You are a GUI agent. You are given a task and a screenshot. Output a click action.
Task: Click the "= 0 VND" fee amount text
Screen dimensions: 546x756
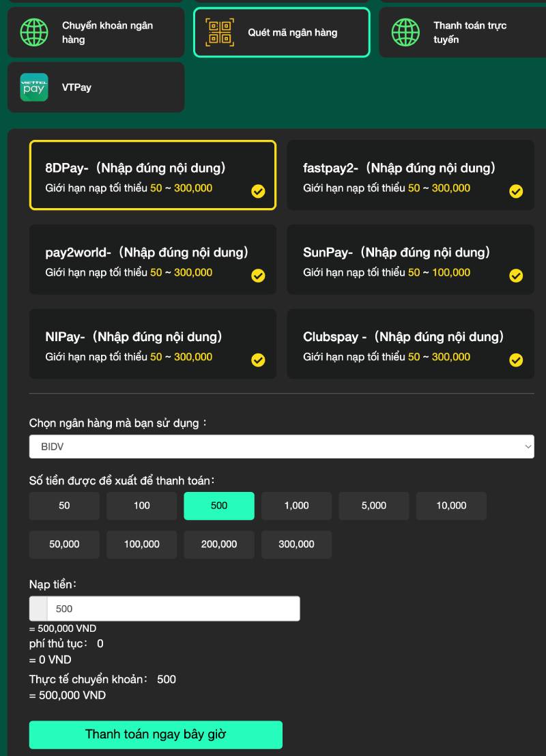50,660
